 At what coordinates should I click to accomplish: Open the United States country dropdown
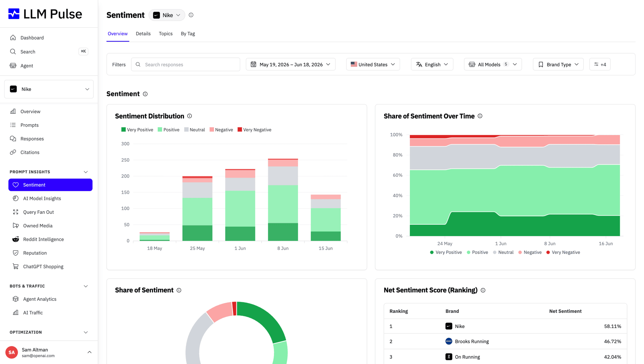click(x=373, y=64)
